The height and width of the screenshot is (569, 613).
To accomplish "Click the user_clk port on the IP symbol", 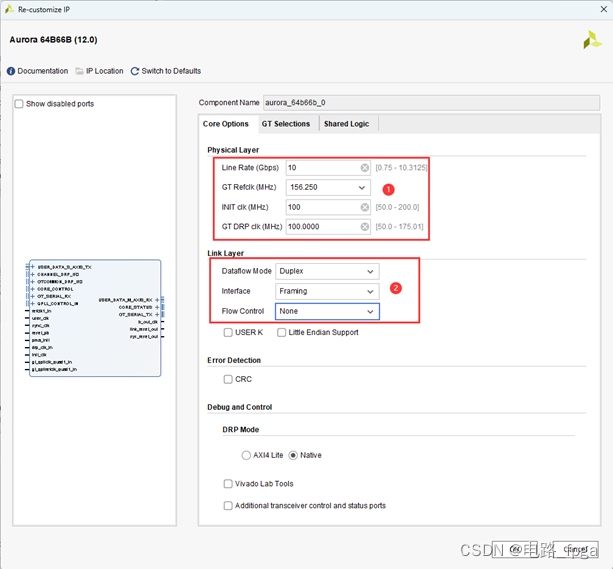I will pyautogui.click(x=40, y=318).
